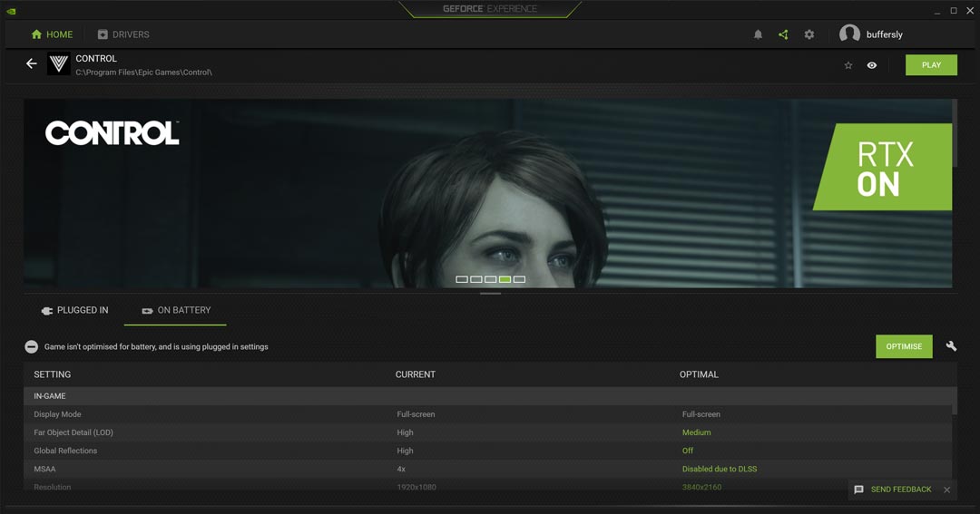This screenshot has width=980, height=514.
Task: Click the Control game logo icon
Action: [59, 64]
